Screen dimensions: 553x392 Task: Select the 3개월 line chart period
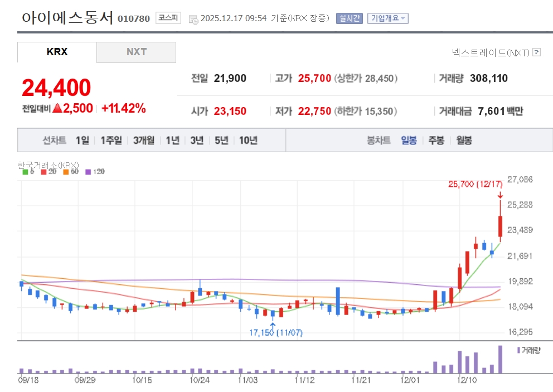click(x=144, y=141)
